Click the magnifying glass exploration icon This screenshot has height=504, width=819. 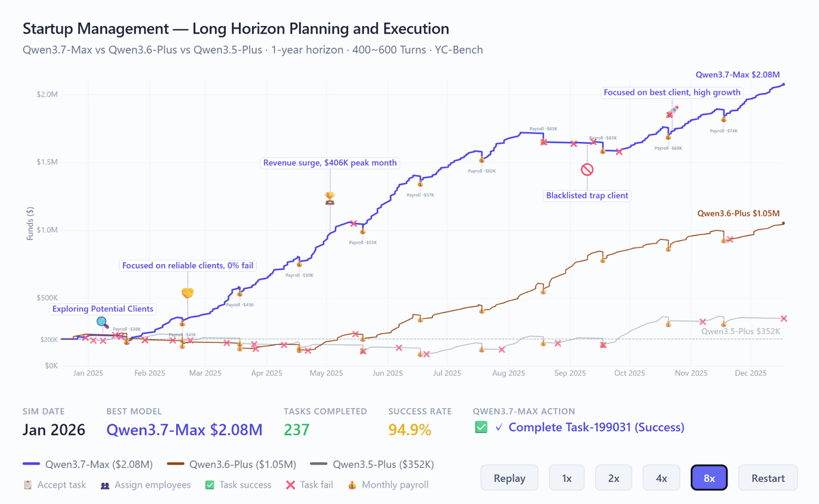point(102,323)
